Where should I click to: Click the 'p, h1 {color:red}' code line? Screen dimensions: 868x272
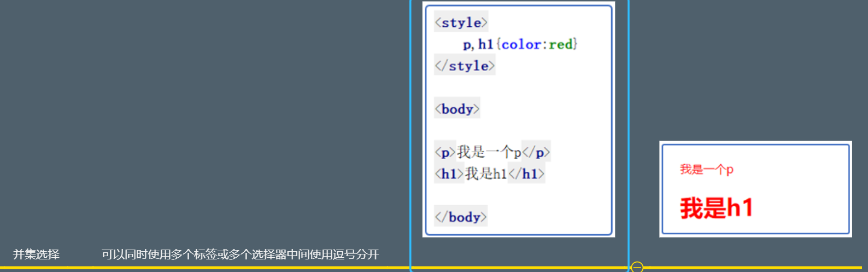(520, 44)
